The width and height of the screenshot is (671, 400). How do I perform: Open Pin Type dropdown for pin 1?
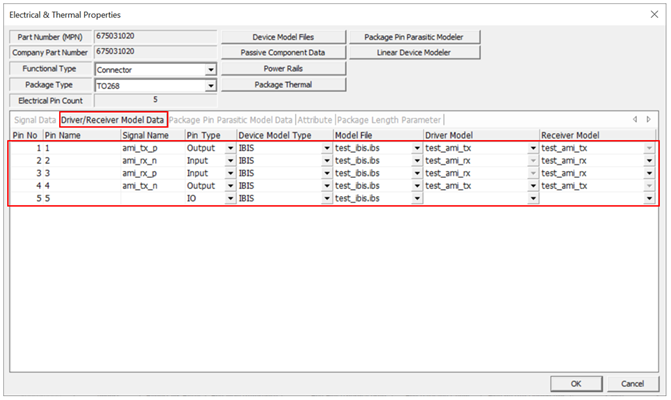(230, 147)
